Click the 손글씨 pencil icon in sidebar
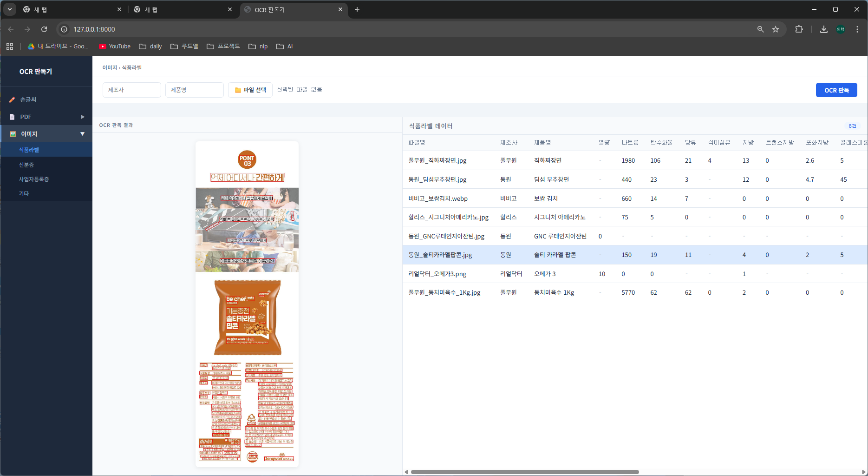The height and width of the screenshot is (476, 868). point(12,99)
